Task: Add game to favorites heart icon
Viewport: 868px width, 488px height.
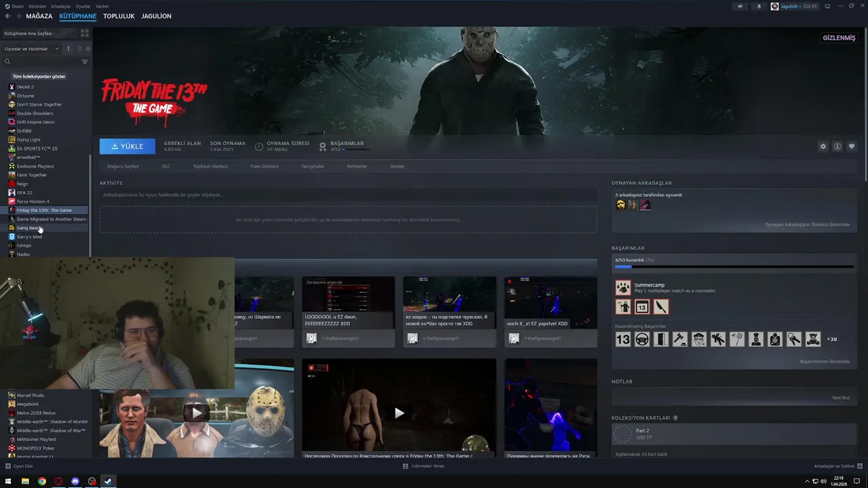Action: (852, 146)
